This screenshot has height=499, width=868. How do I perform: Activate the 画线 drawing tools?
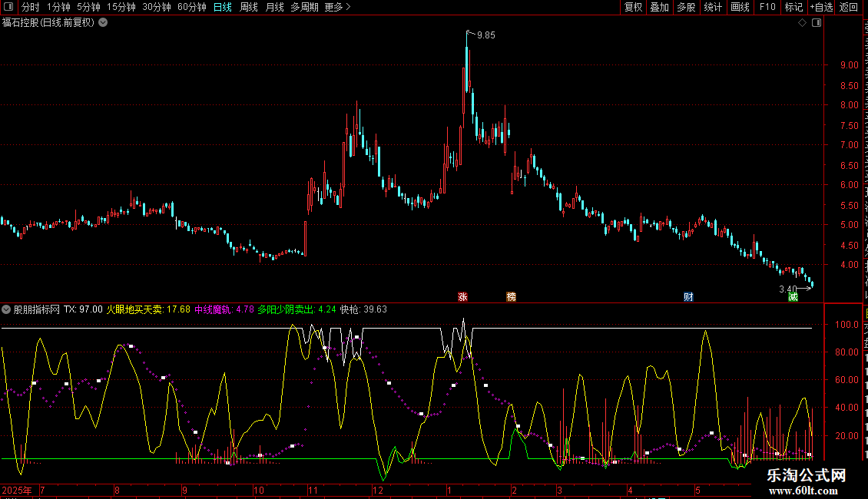click(x=740, y=7)
